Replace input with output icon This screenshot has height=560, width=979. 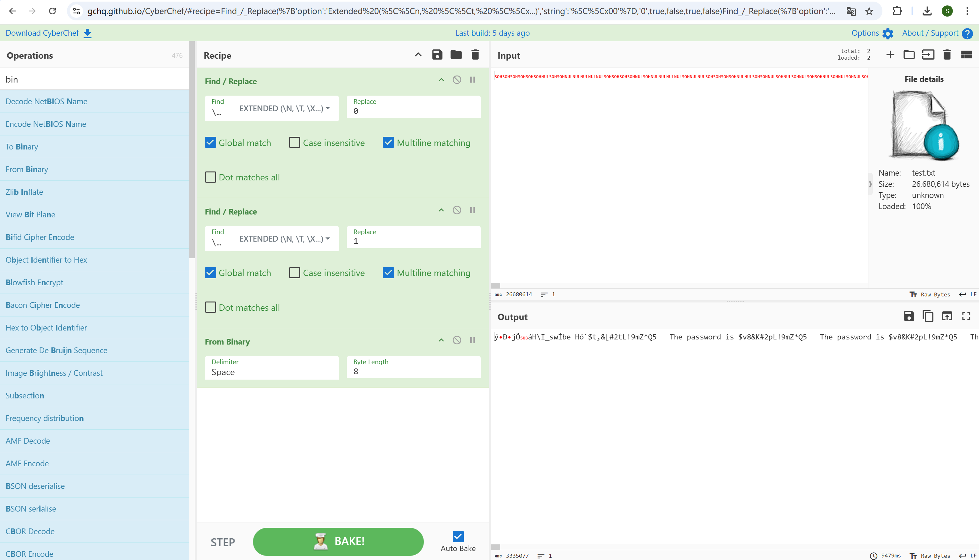[x=947, y=316]
